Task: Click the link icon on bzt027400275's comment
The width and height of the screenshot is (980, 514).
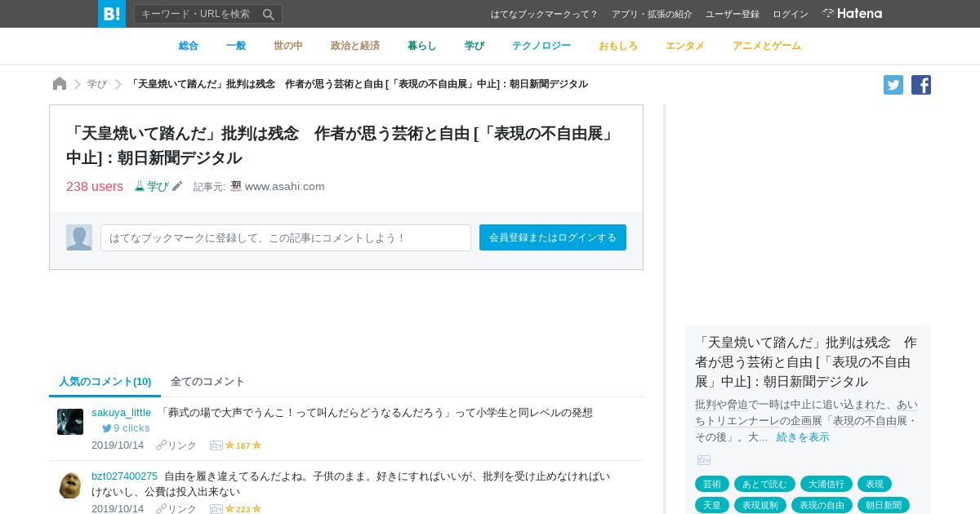Action: click(161, 509)
